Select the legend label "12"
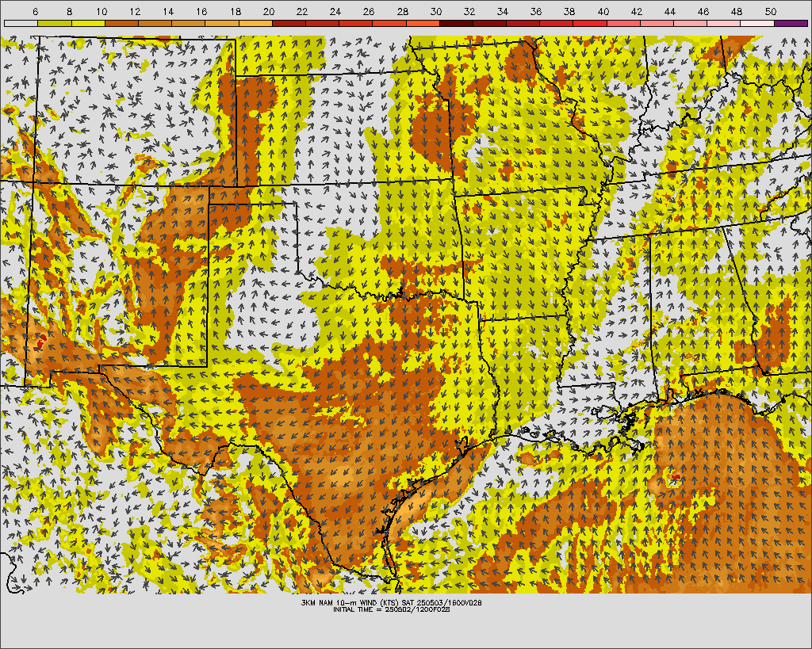 [x=135, y=11]
